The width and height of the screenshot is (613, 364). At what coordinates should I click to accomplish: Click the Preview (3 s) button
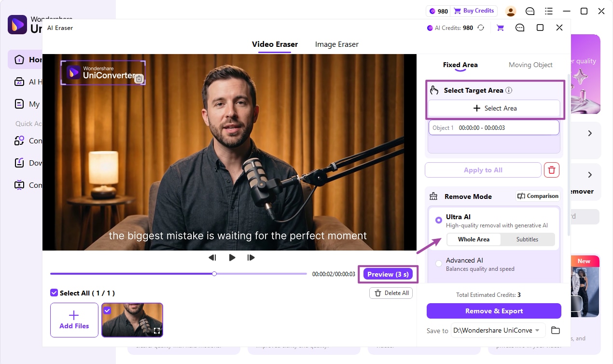point(388,274)
